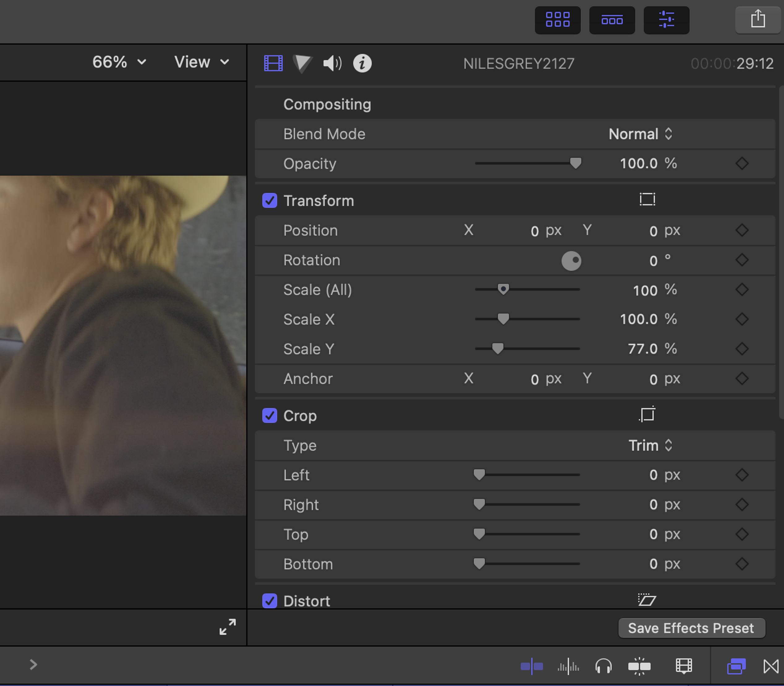
Task: Edit the Position Y value
Action: 654,231
